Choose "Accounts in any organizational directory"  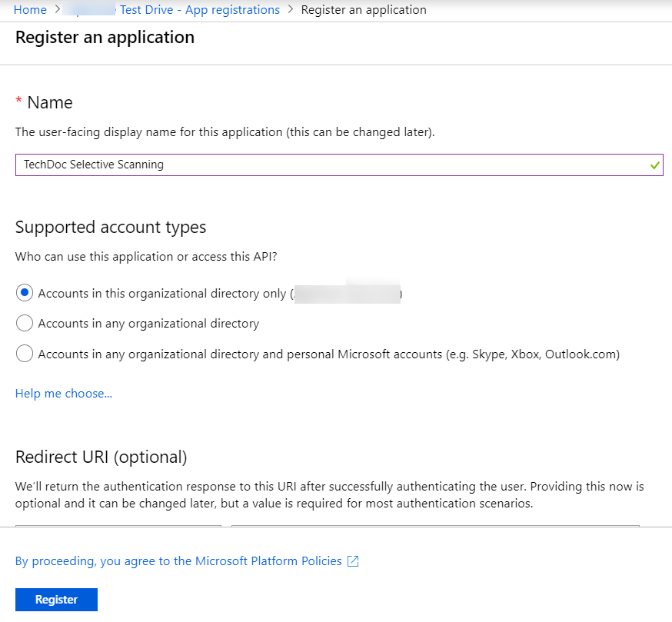24,323
